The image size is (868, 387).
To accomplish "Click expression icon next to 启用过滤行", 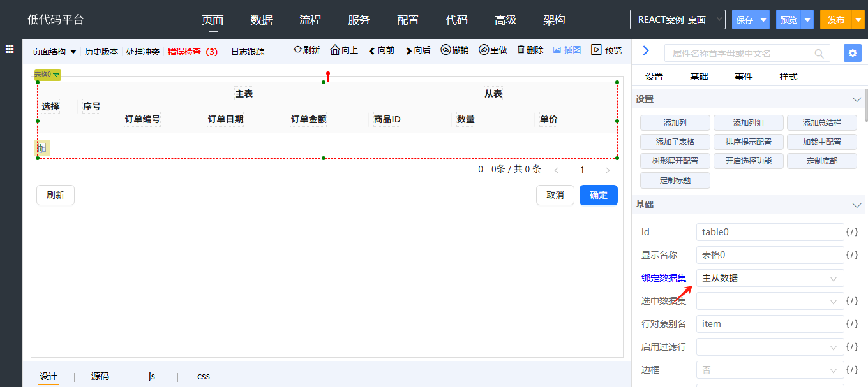I will 851,347.
